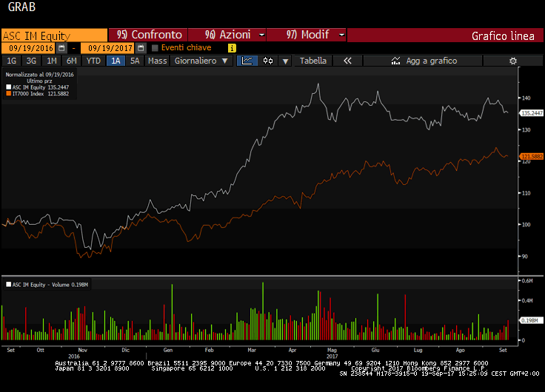The image size is (545, 392).
Task: Select the 5A period tab
Action: [135, 61]
